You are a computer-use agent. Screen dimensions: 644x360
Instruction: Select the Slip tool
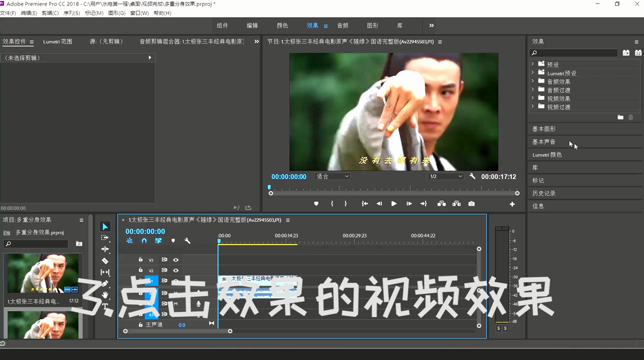point(105,273)
